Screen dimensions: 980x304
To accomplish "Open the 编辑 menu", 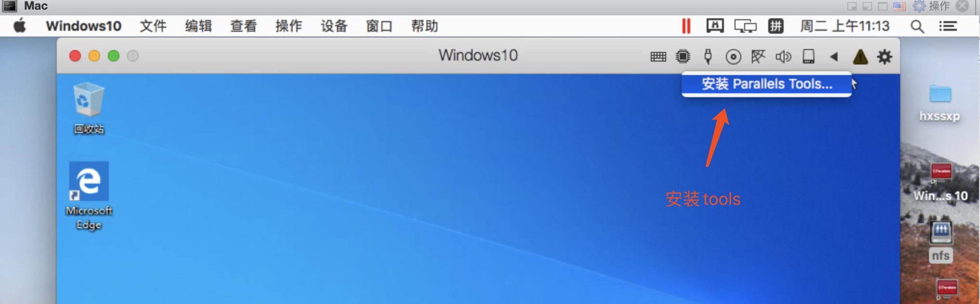I will click(x=198, y=26).
